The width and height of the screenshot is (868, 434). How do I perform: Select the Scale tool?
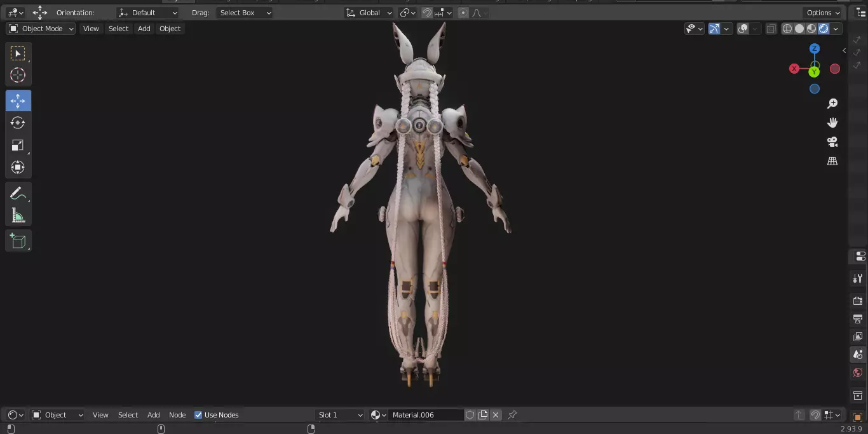(18, 145)
